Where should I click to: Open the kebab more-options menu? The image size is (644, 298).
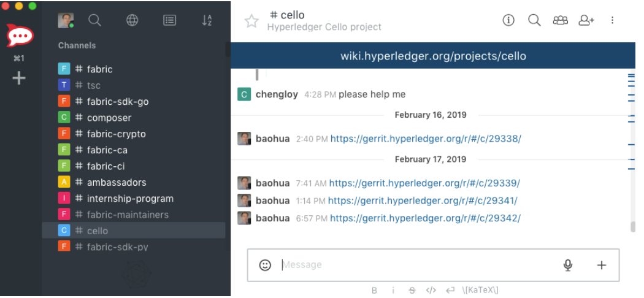pos(612,20)
